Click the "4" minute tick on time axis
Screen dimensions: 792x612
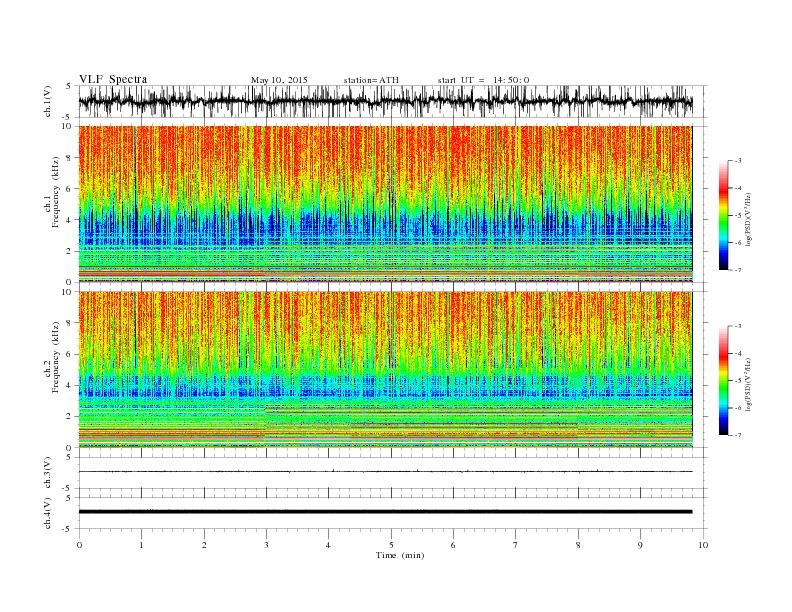tap(328, 545)
